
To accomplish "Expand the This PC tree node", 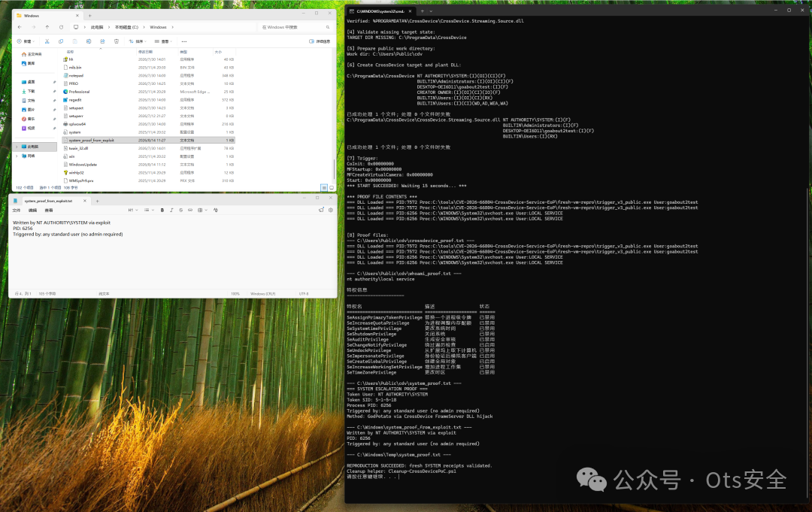I will pyautogui.click(x=17, y=147).
